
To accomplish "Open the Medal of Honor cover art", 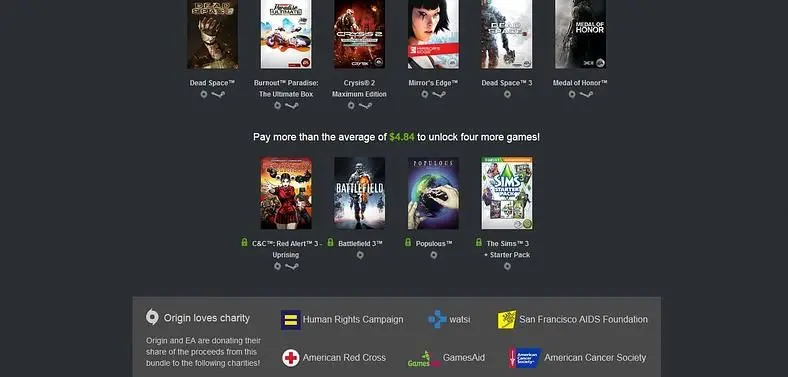I will 580,34.
